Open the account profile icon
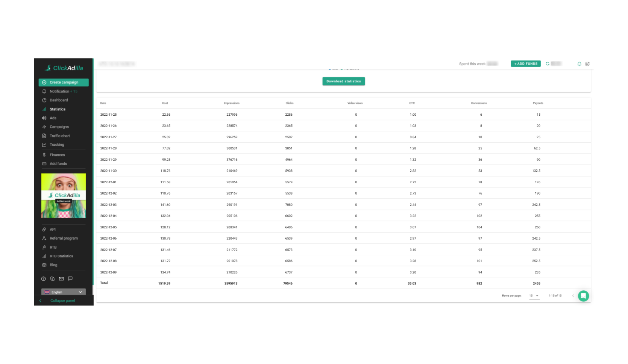The image size is (628, 364). coord(587,64)
